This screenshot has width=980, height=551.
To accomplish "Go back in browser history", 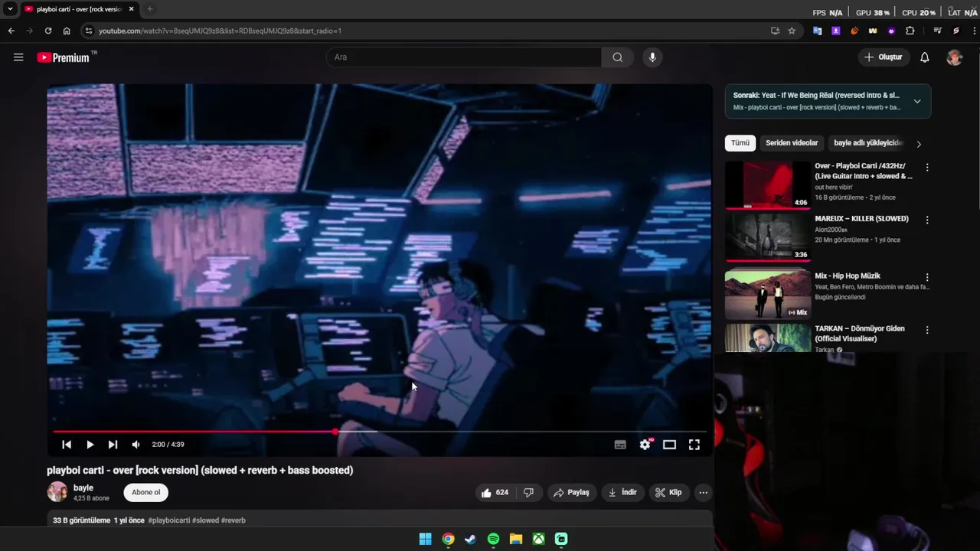I will coord(11,31).
